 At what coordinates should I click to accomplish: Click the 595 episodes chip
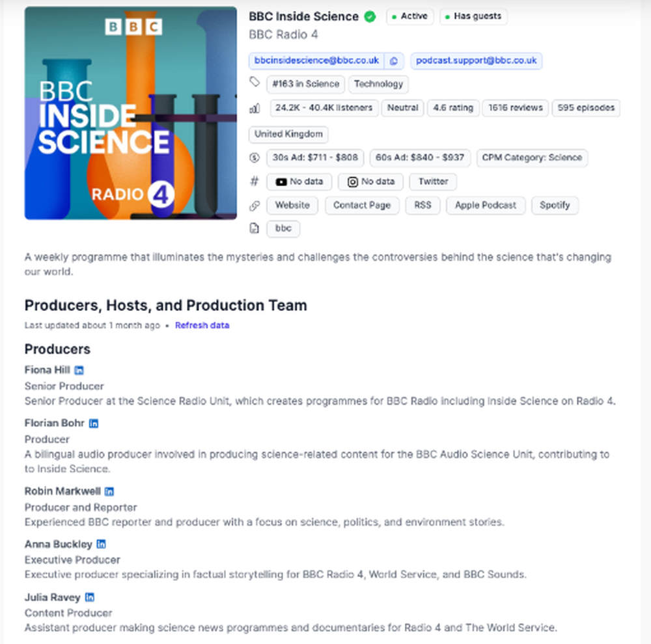pos(587,108)
